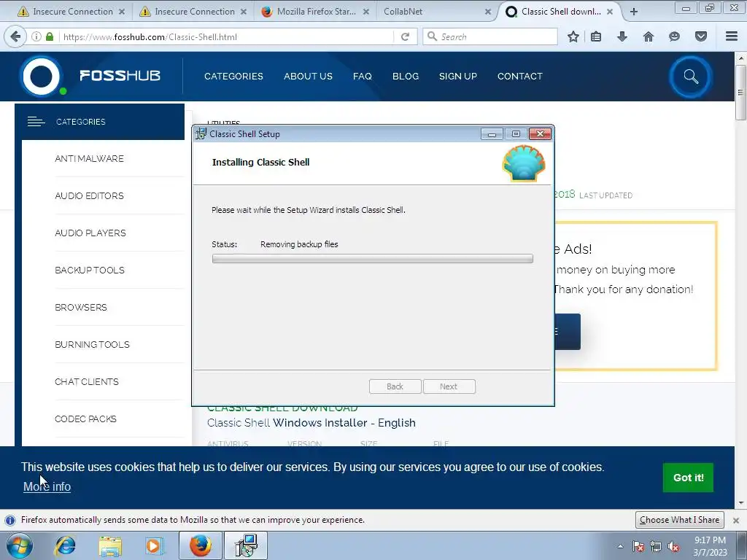Viewport: 747px width, 560px height.
Task: Open the downloads arrow icon
Action: [x=622, y=36]
